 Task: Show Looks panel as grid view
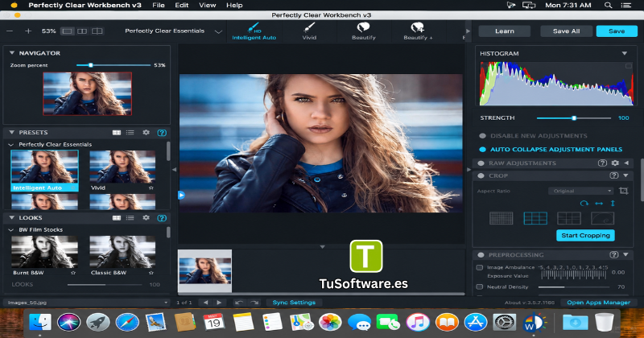[x=117, y=218]
